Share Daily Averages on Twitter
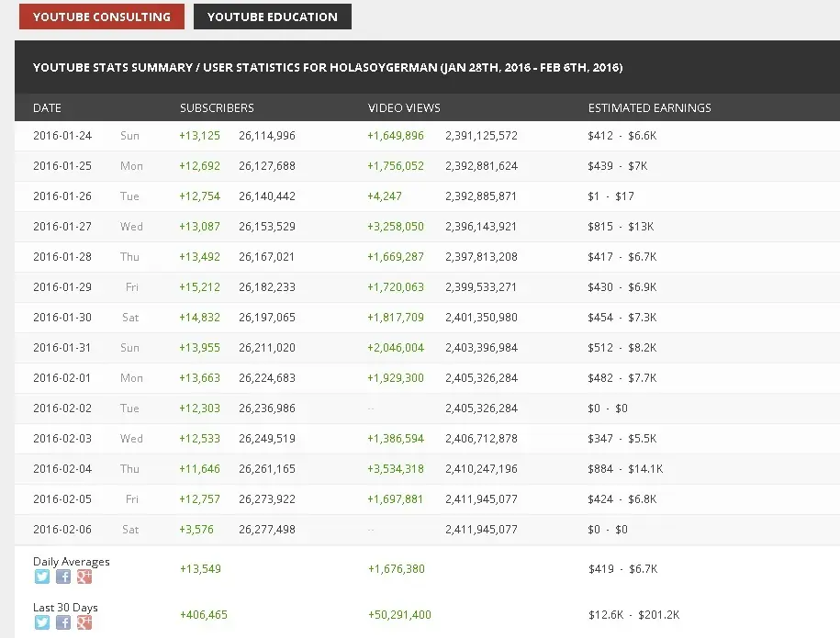This screenshot has height=638, width=840. [42, 576]
